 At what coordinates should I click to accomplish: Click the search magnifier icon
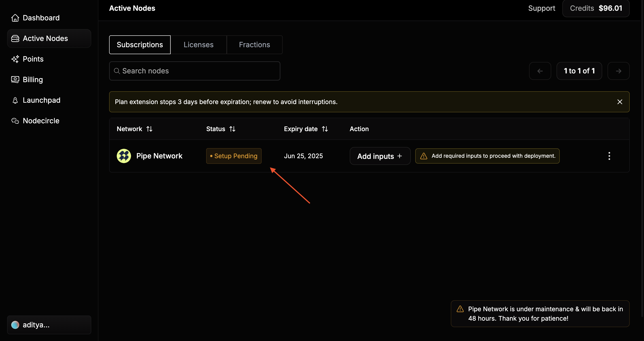[117, 71]
